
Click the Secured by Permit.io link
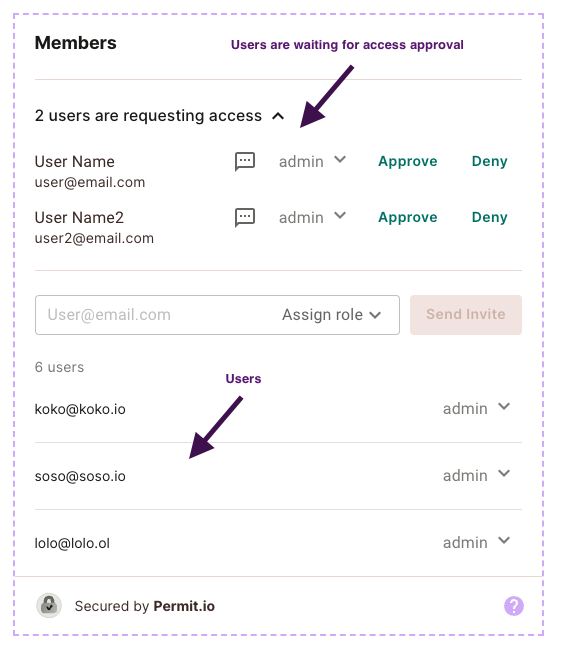pyautogui.click(x=145, y=606)
